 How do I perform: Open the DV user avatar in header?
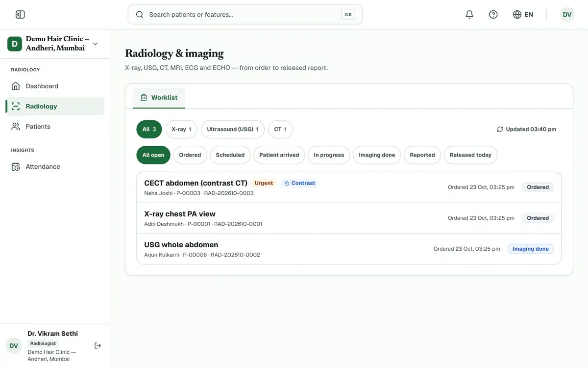click(567, 15)
